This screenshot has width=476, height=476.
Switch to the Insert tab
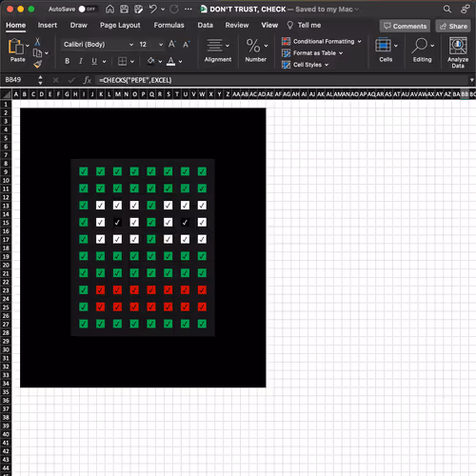[x=48, y=26]
